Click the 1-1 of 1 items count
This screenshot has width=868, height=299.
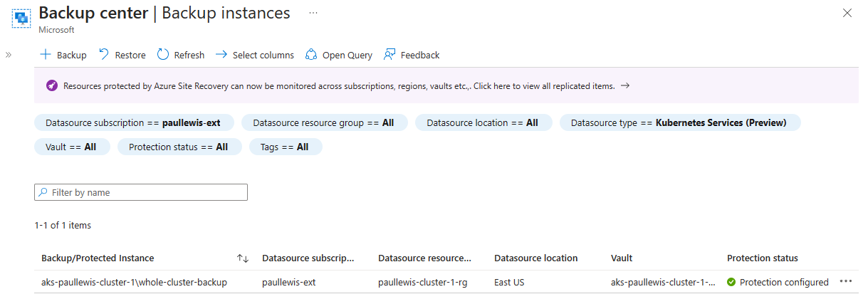click(x=63, y=225)
